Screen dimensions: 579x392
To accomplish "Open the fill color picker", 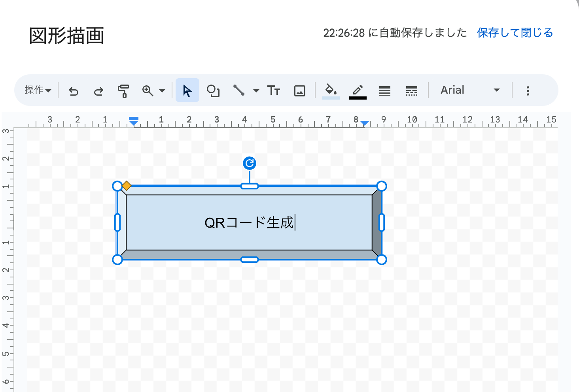I will click(331, 90).
